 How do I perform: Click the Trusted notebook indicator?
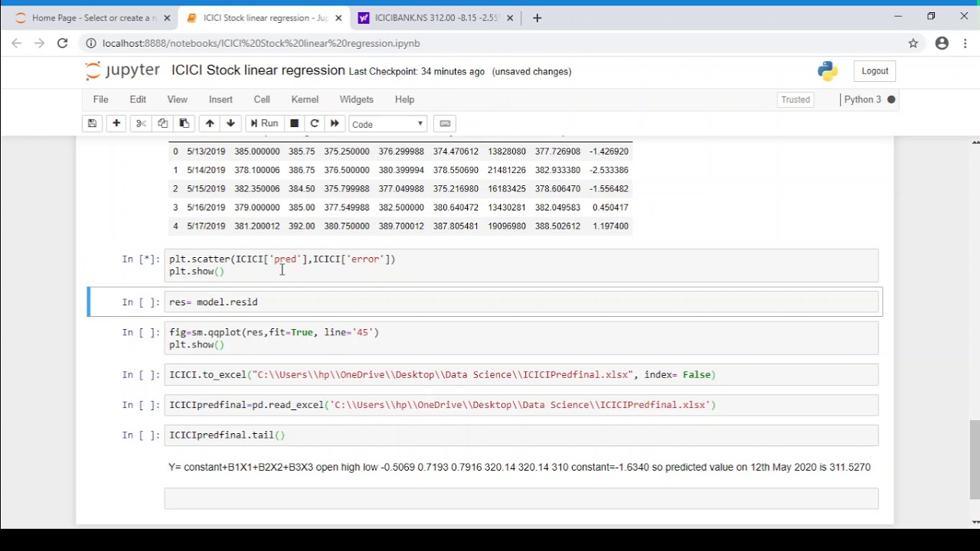click(795, 99)
